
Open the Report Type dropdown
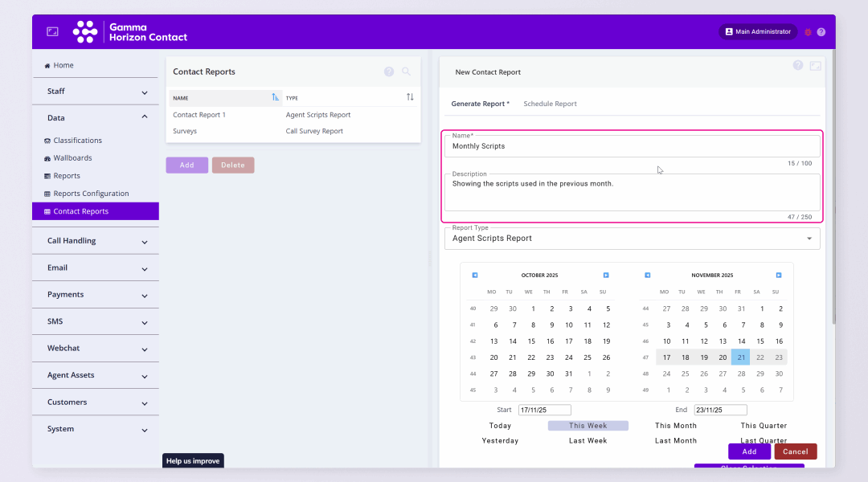click(x=632, y=239)
